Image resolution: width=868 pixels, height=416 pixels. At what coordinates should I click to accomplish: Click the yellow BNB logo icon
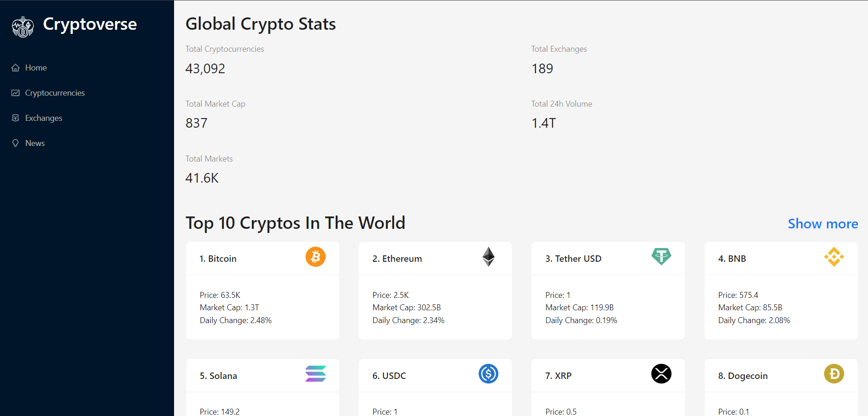pos(834,257)
